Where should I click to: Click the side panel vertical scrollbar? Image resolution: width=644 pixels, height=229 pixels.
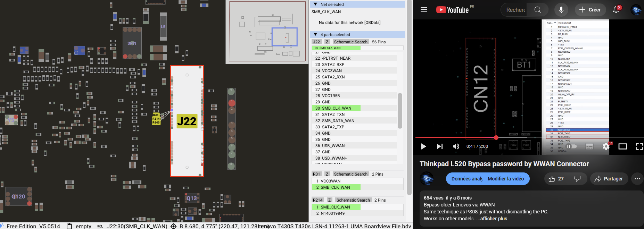coord(409,98)
